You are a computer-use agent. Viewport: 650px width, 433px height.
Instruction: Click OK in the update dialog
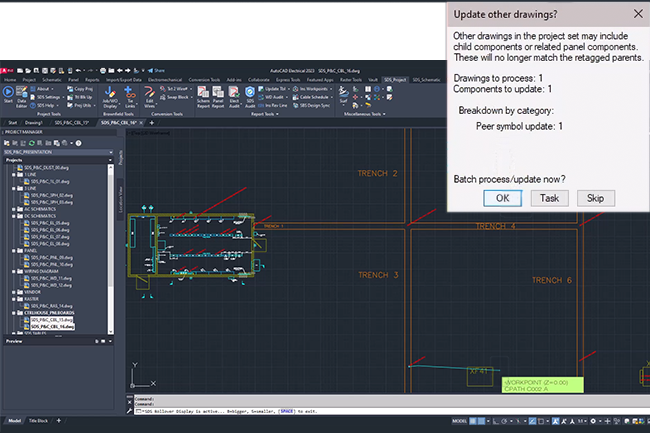[x=502, y=198]
